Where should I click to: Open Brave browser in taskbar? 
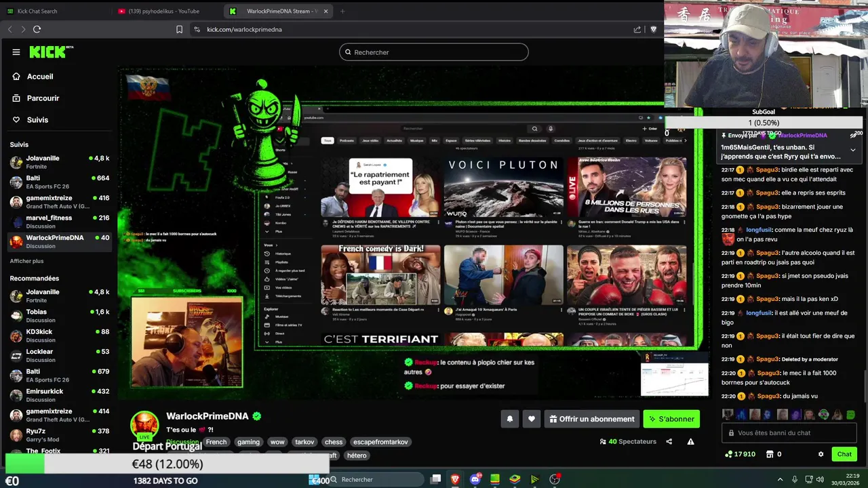click(455, 479)
